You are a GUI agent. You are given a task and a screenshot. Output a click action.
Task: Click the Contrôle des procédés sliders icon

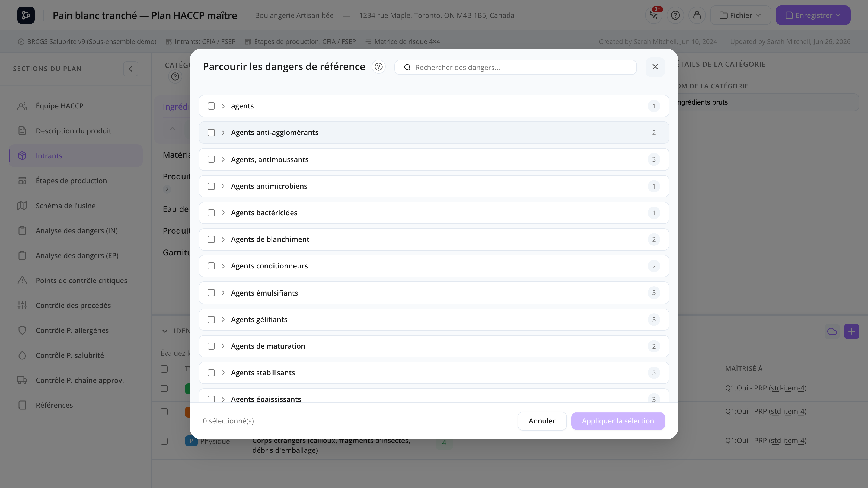[22, 305]
